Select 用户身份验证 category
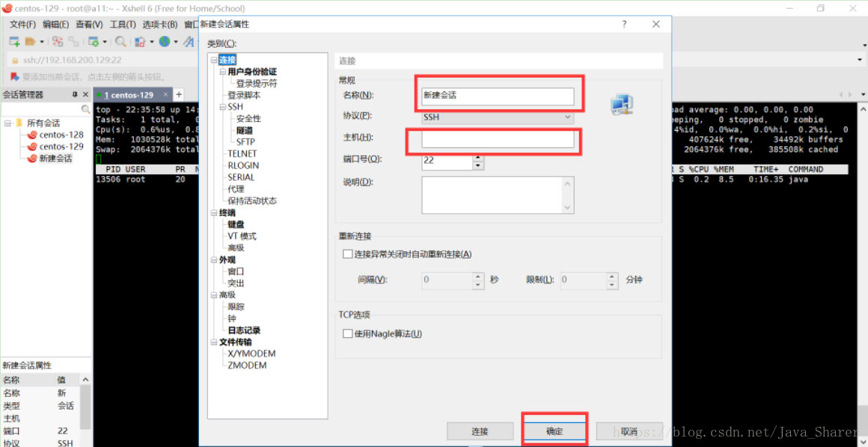 tap(252, 72)
